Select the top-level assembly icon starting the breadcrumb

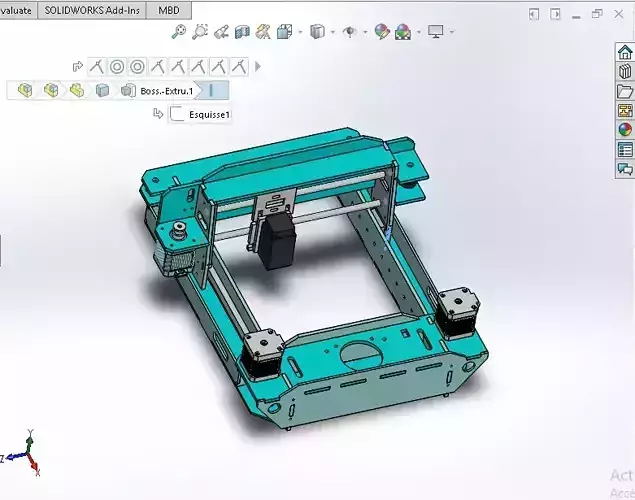(x=25, y=90)
